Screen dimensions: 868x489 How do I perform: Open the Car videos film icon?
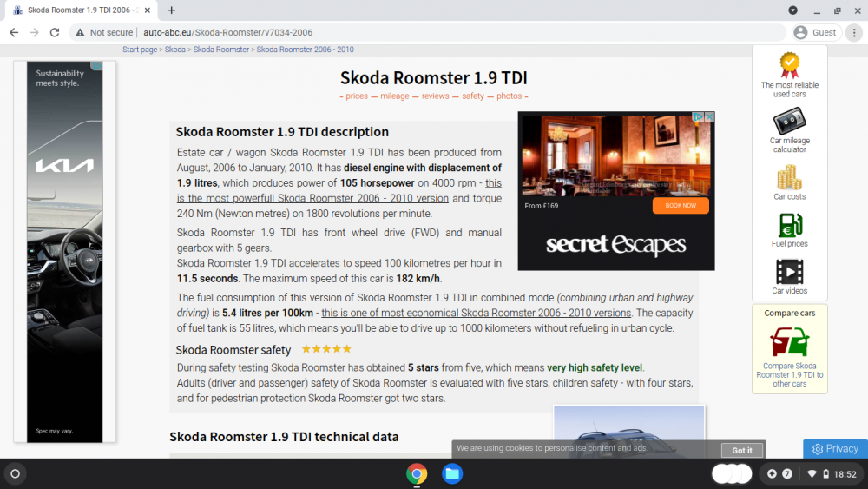pos(789,272)
